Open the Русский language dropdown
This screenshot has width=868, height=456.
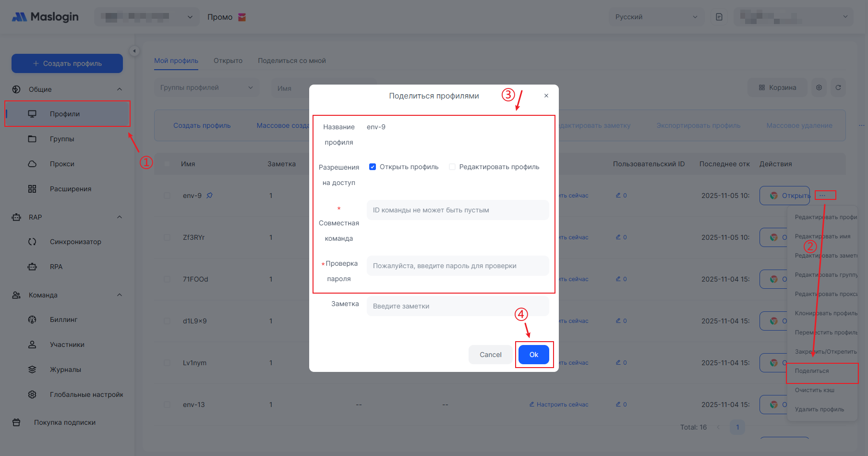(656, 17)
